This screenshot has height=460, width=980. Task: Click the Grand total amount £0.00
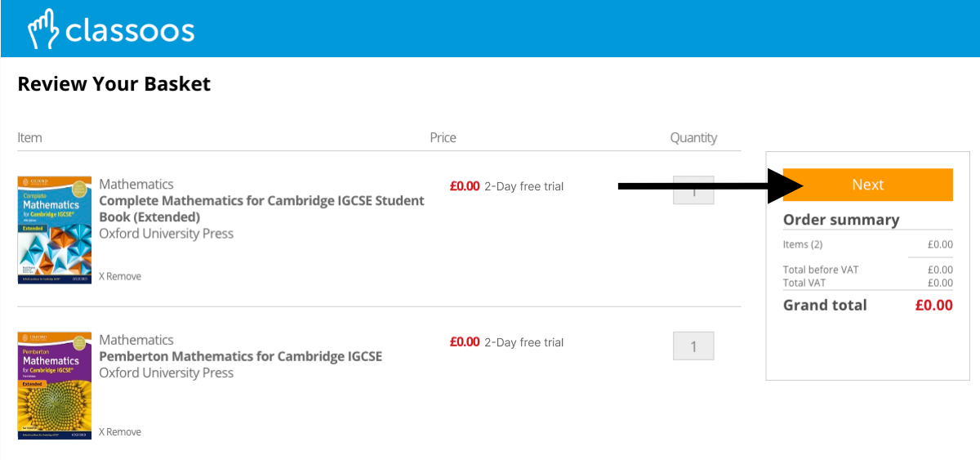click(x=933, y=306)
